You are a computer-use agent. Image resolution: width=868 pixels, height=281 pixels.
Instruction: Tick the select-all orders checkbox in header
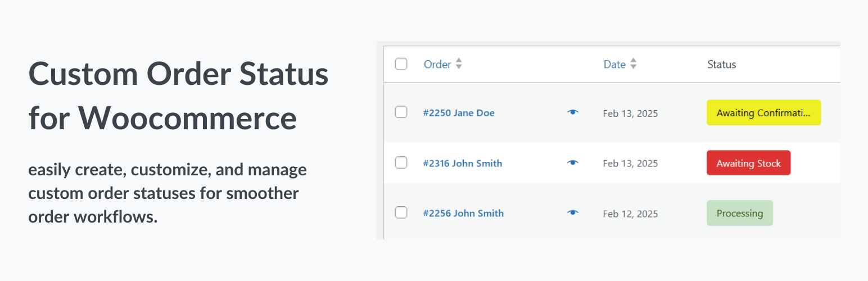click(x=401, y=64)
